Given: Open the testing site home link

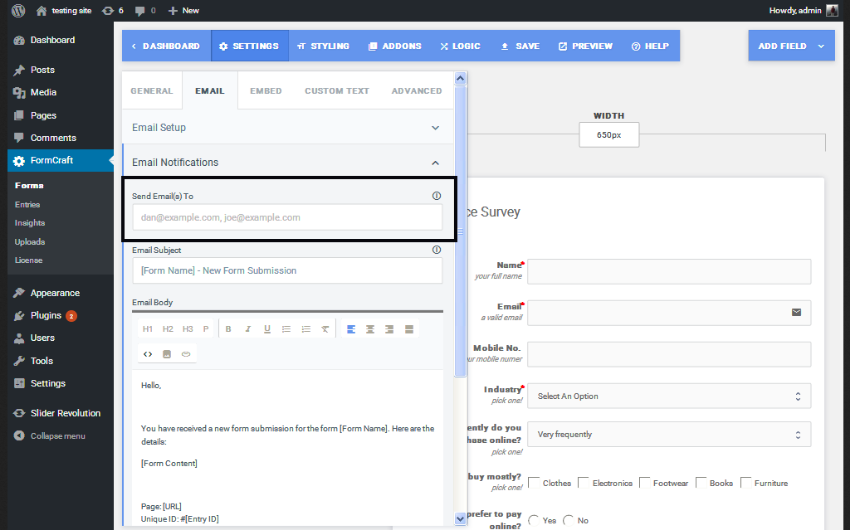Looking at the screenshot, I should [x=63, y=10].
